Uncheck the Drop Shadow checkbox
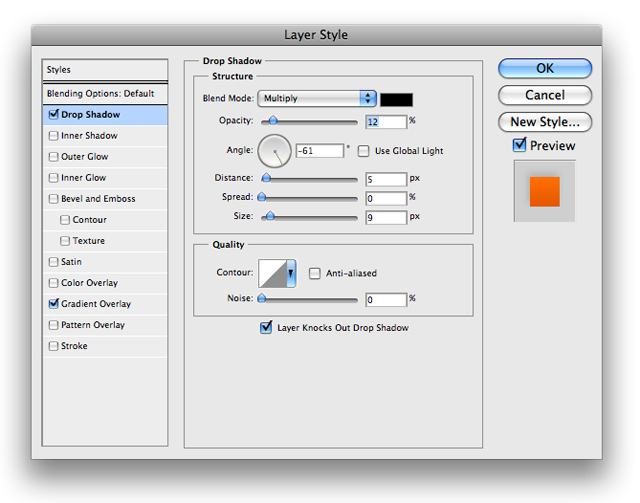 pos(53,115)
